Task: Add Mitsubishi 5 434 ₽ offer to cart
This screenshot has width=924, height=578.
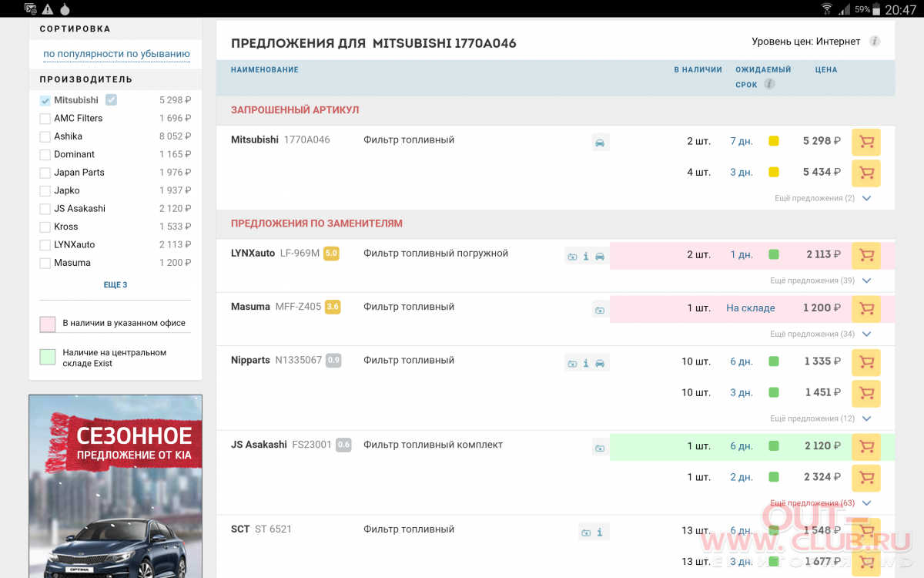Action: [x=866, y=173]
